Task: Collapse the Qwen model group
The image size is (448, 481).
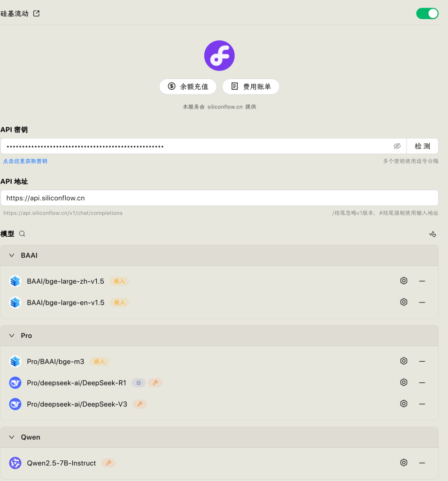Action: [12, 437]
